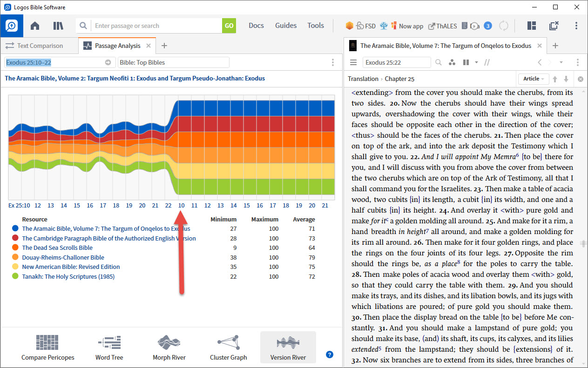Open the blue help question icon
588x368 pixels.
(x=330, y=355)
